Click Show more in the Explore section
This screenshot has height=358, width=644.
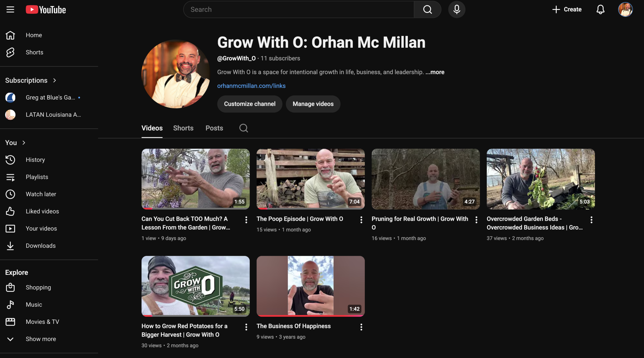[x=41, y=339]
